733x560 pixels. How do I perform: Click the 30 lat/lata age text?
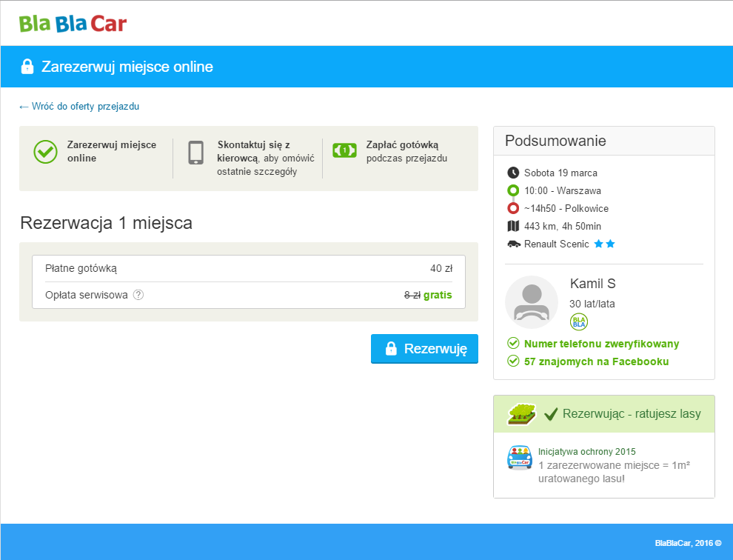592,304
